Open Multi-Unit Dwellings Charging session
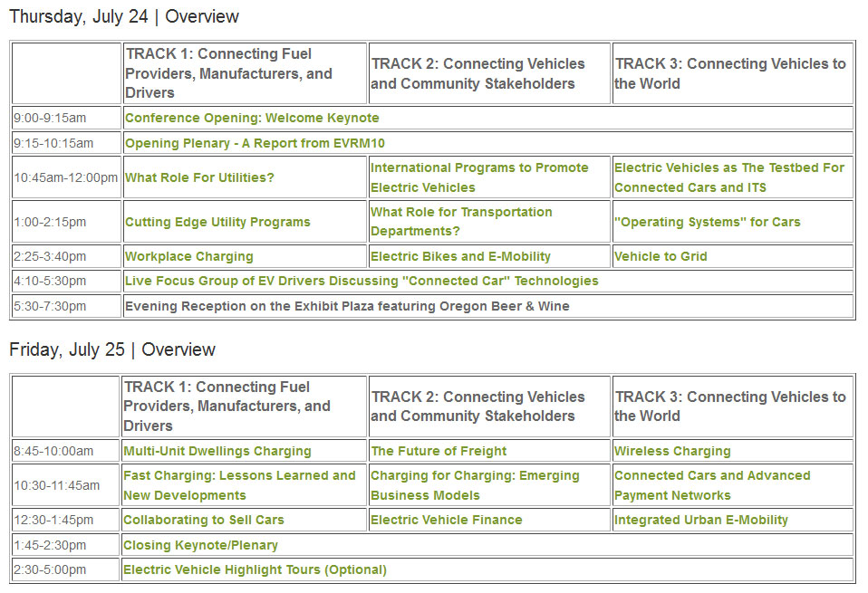The height and width of the screenshot is (593, 868). 217,451
